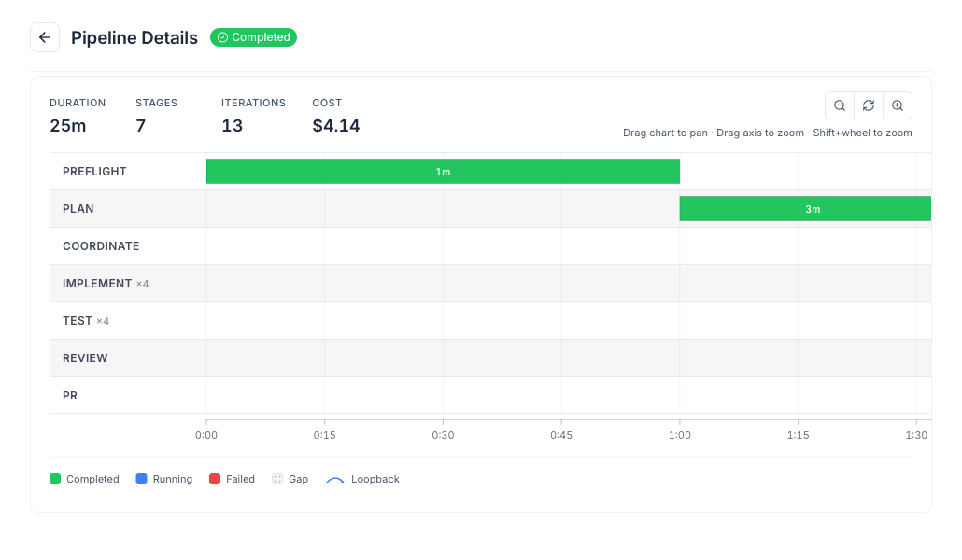Click the red Failed legend swatch
This screenshot has width=962, height=560.
(215, 479)
